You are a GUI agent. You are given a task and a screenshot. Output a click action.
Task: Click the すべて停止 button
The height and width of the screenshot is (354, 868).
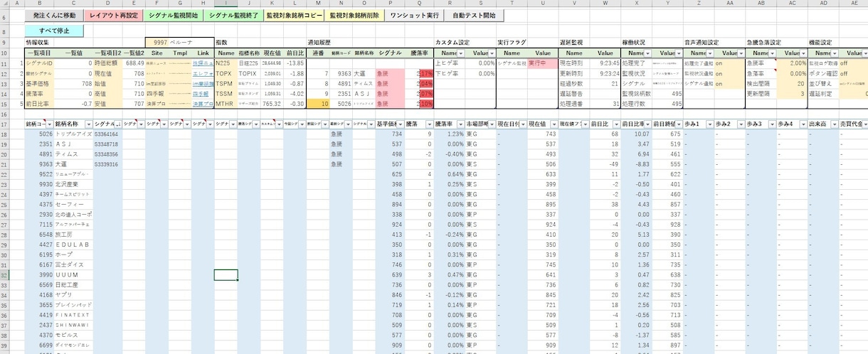tap(54, 31)
